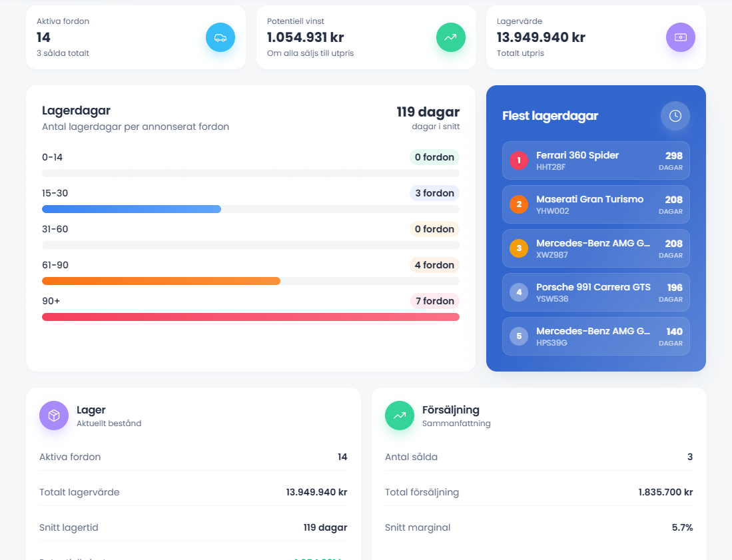Click the rank 5 badge beside HPS39G

(x=519, y=336)
